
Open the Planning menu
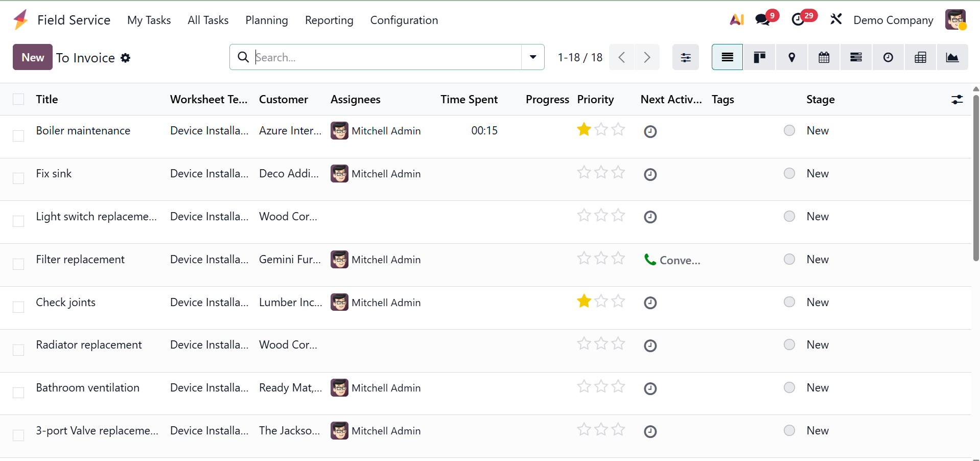pyautogui.click(x=266, y=20)
